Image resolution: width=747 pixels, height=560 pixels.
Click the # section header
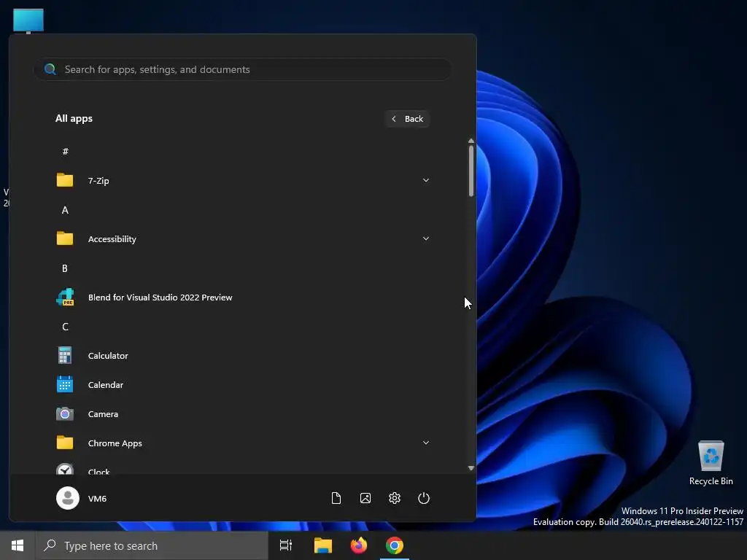pyautogui.click(x=65, y=152)
